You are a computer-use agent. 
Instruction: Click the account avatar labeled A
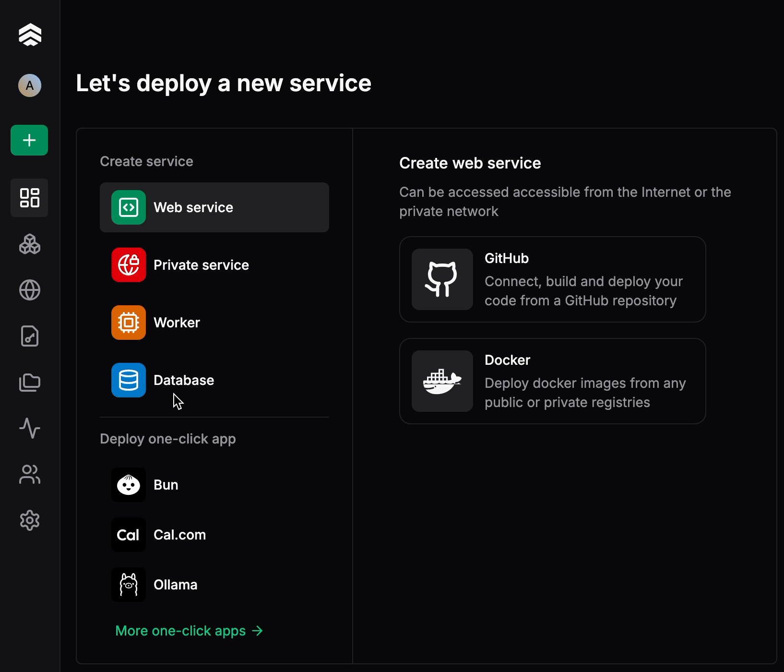pyautogui.click(x=29, y=85)
